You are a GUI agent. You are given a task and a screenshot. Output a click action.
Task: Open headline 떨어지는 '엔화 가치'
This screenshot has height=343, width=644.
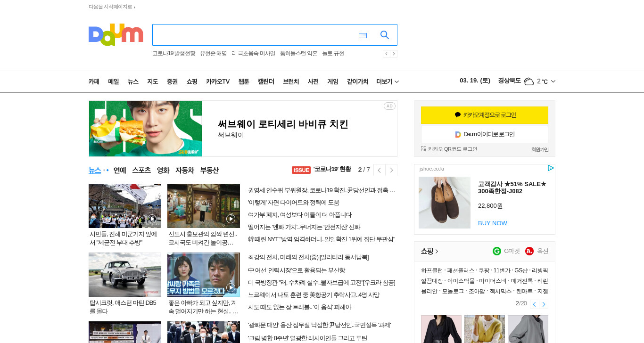point(304,227)
